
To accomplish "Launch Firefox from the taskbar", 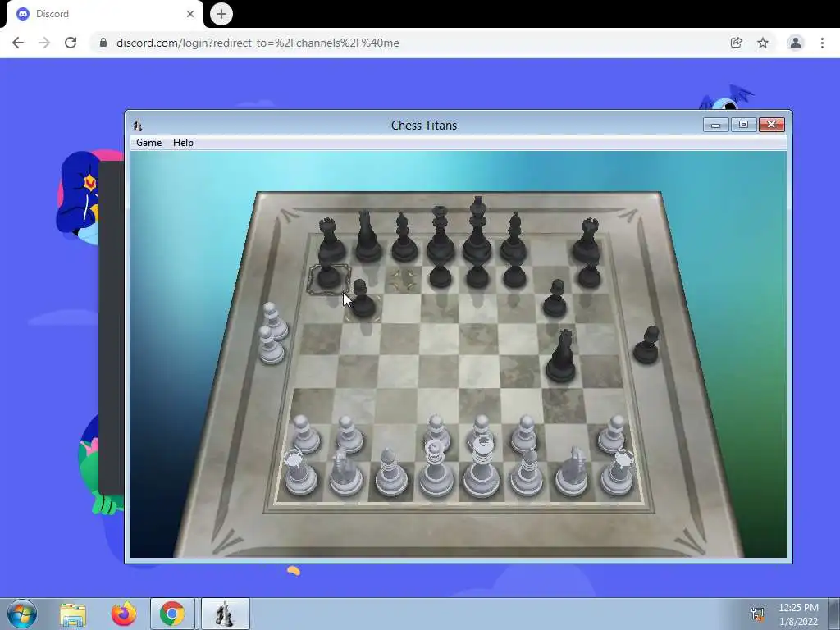I will coord(124,614).
